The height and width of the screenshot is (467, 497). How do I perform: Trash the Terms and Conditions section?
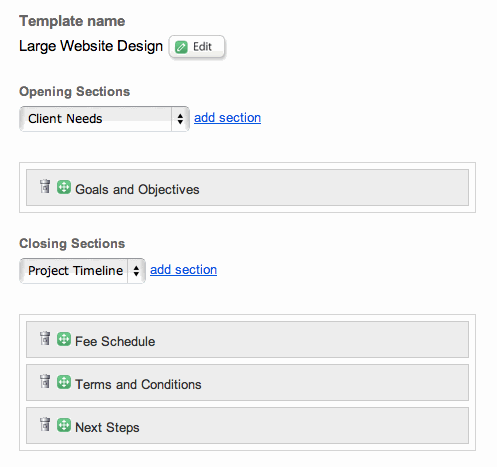(45, 381)
